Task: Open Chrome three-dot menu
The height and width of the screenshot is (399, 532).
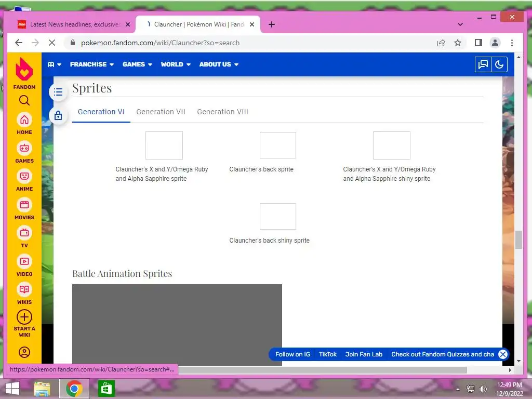Action: click(512, 43)
